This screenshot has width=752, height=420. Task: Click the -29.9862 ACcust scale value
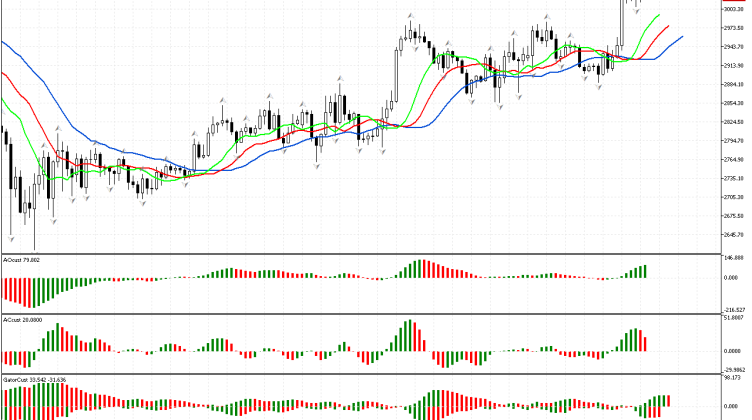click(734, 370)
